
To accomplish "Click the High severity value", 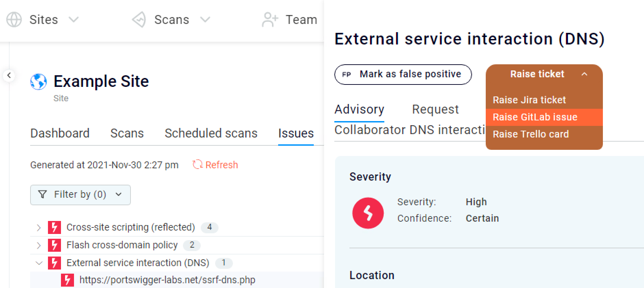I will coord(476,202).
